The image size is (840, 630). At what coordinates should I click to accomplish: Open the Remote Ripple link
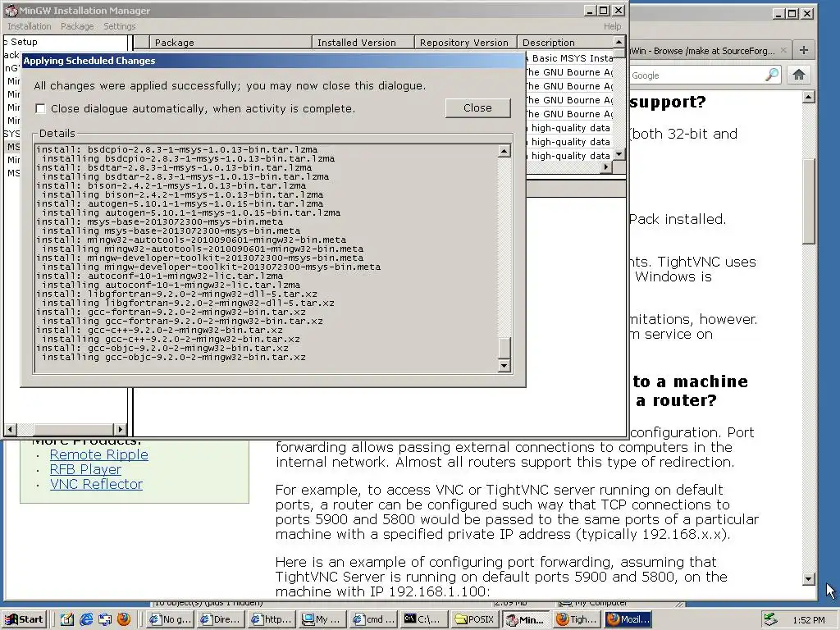click(99, 454)
